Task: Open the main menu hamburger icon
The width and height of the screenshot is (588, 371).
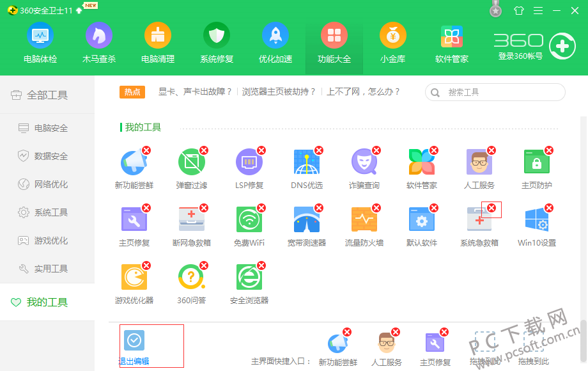Action: (x=538, y=10)
